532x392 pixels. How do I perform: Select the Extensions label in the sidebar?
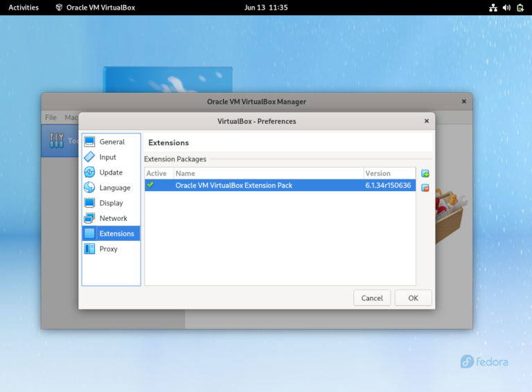click(x=116, y=233)
